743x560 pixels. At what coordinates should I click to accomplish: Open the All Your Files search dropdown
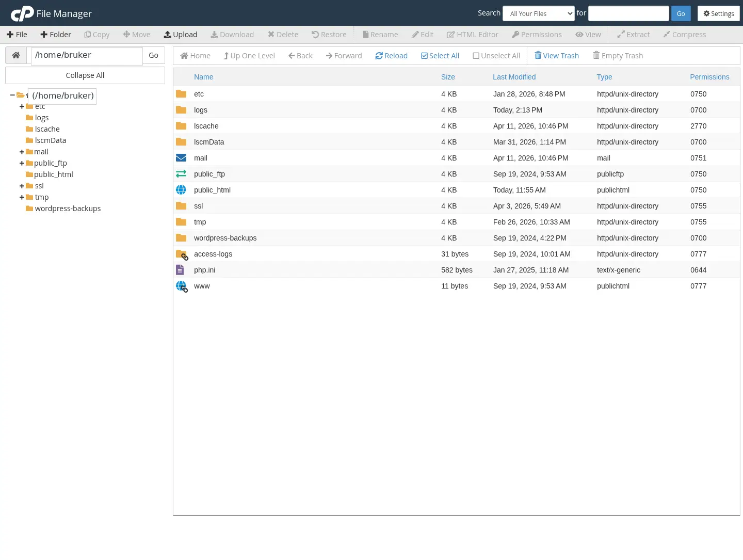(x=538, y=13)
